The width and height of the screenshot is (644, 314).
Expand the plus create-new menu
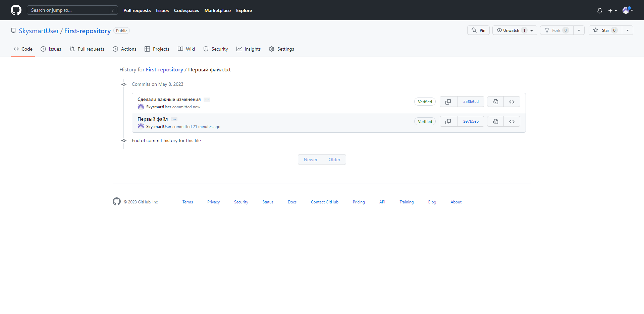(x=613, y=11)
